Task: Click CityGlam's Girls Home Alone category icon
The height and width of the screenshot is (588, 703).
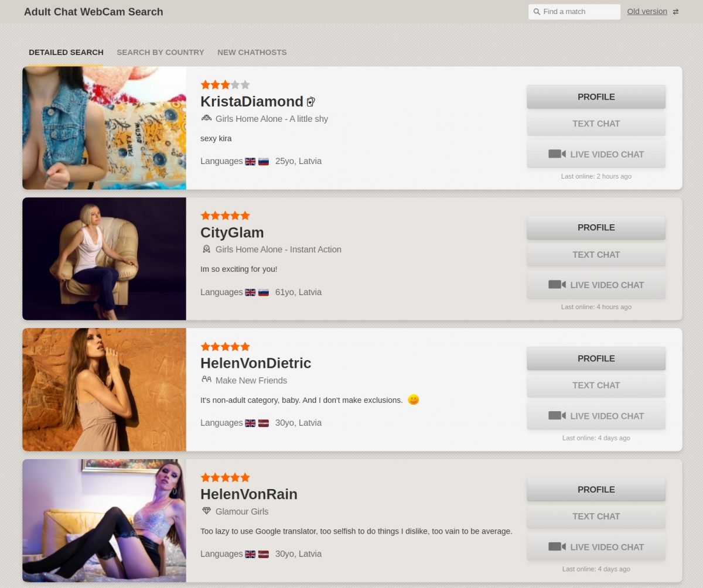Action: pos(206,249)
